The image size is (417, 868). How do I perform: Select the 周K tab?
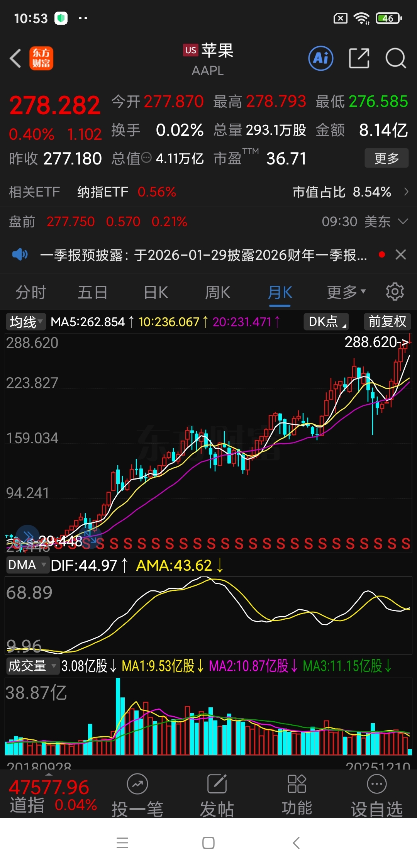click(217, 292)
